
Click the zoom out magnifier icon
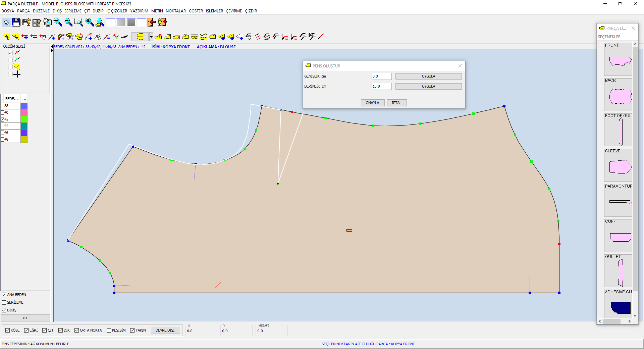(68, 22)
